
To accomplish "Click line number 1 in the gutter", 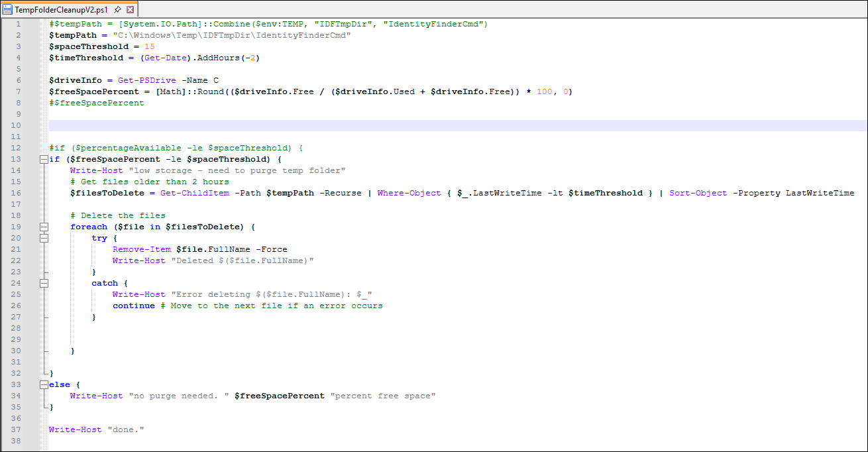I will [x=18, y=24].
